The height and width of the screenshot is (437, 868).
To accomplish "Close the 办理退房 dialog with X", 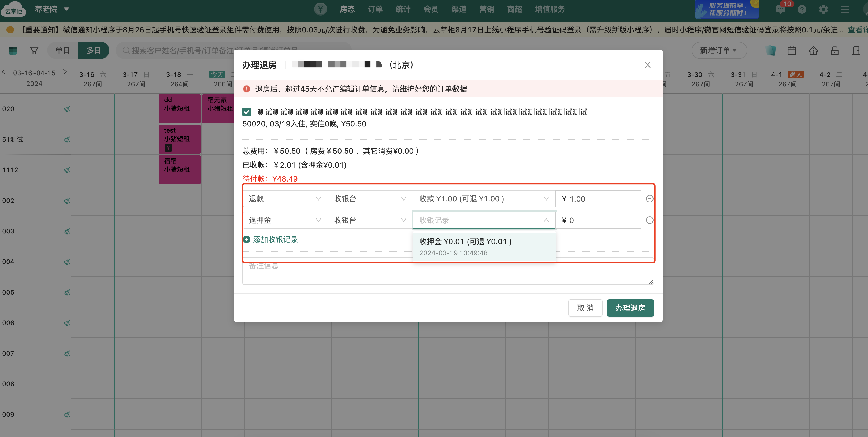I will (647, 65).
